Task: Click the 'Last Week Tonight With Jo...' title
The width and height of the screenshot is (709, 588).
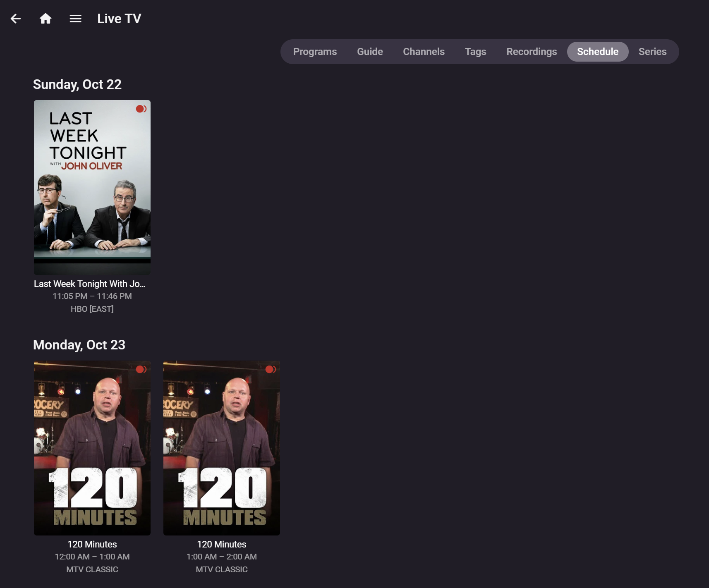Action: (90, 284)
